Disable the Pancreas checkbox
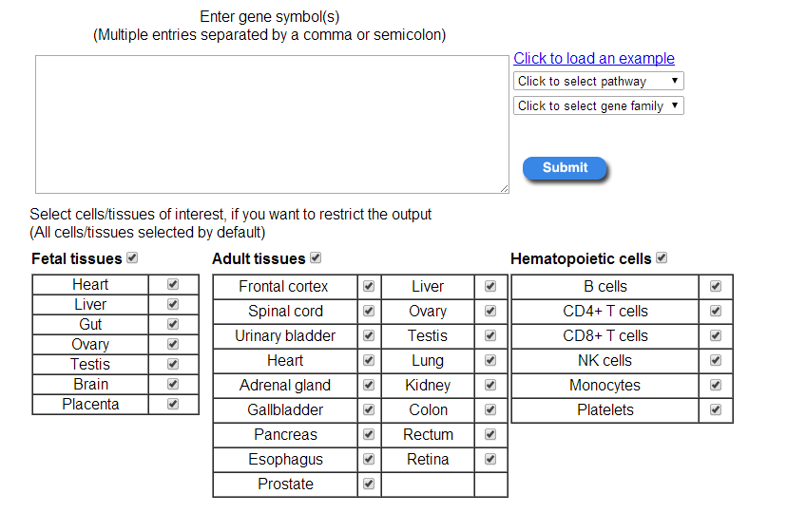The height and width of the screenshot is (532, 787). 369,434
